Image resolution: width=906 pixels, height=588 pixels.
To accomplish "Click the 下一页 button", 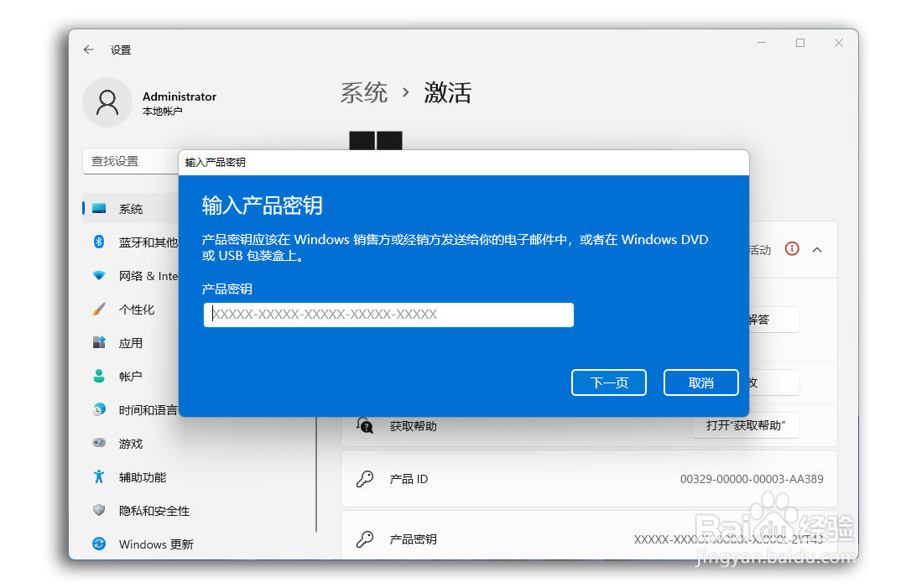I will pyautogui.click(x=609, y=382).
